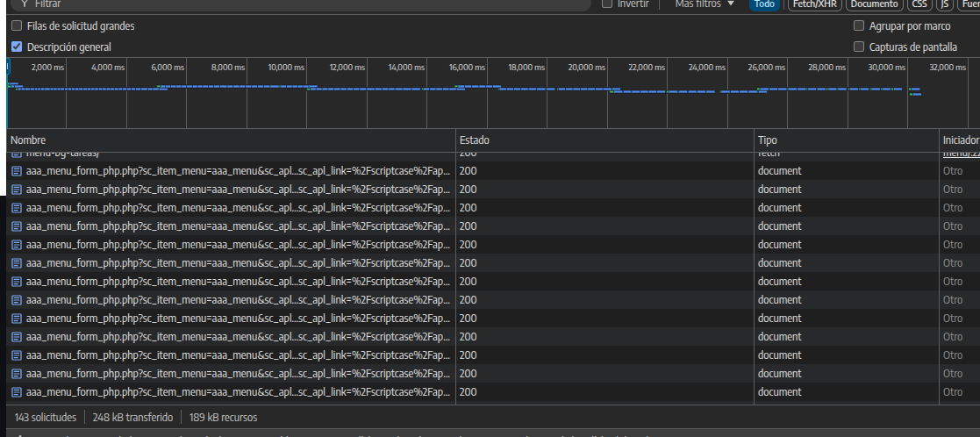Select the Todo filter chip

click(x=764, y=4)
